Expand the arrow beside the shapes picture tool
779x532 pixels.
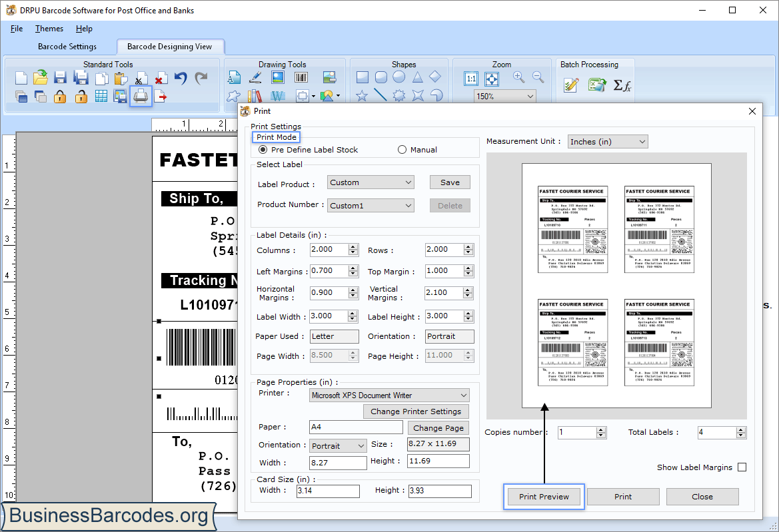click(x=338, y=96)
